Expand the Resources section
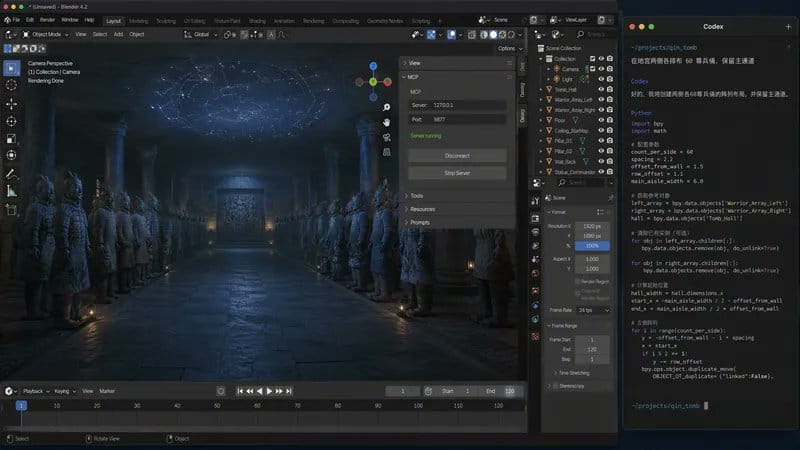800x450 pixels. coord(422,209)
